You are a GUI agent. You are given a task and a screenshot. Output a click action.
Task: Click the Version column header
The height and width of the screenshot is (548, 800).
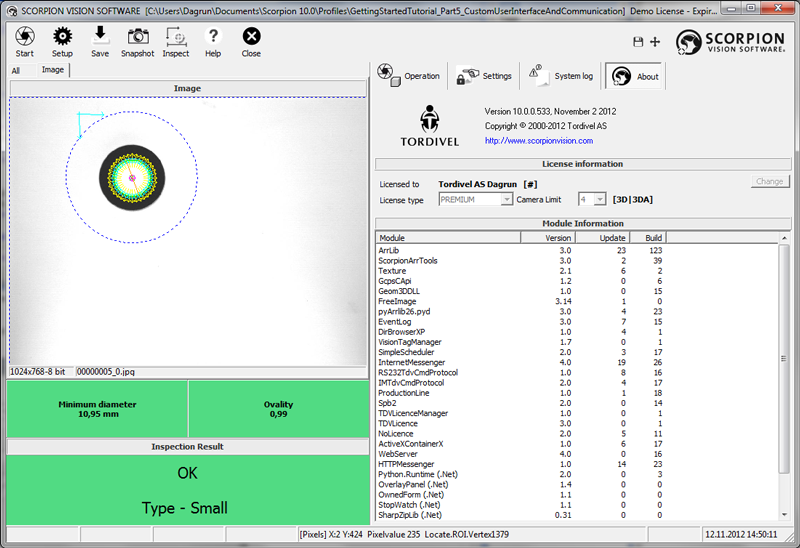[x=548, y=238]
